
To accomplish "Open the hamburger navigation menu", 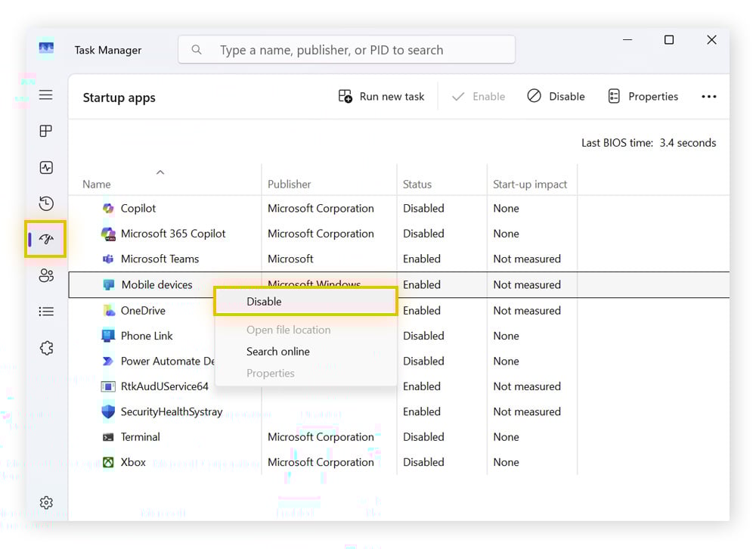I will click(x=46, y=95).
